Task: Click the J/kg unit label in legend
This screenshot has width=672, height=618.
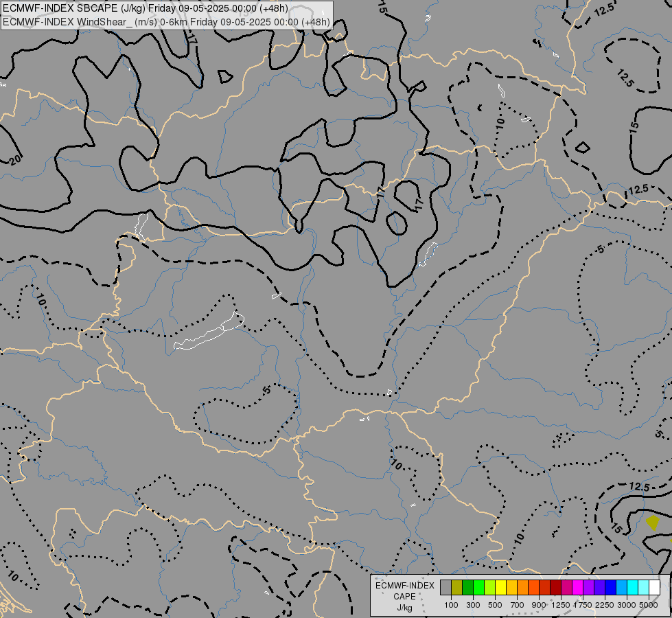Action: coord(405,608)
